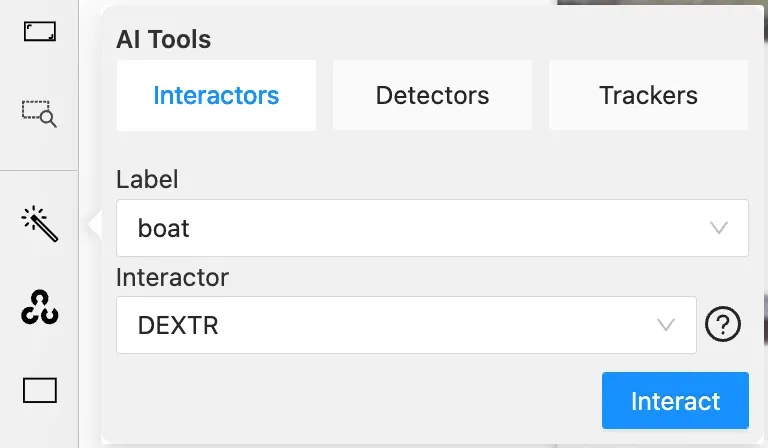Viewport: 768px width, 448px height.
Task: Click the Interactor field caption text
Action: pyautogui.click(x=172, y=277)
